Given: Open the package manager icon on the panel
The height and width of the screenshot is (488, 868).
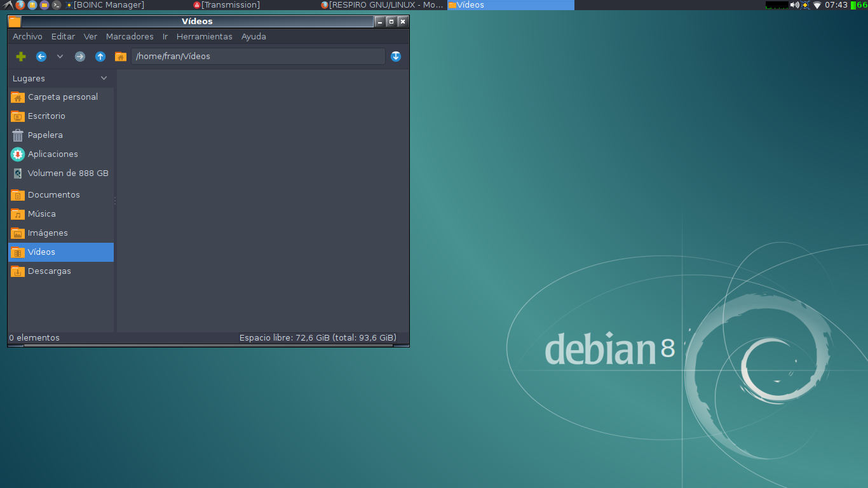Looking at the screenshot, I should tap(30, 5).
